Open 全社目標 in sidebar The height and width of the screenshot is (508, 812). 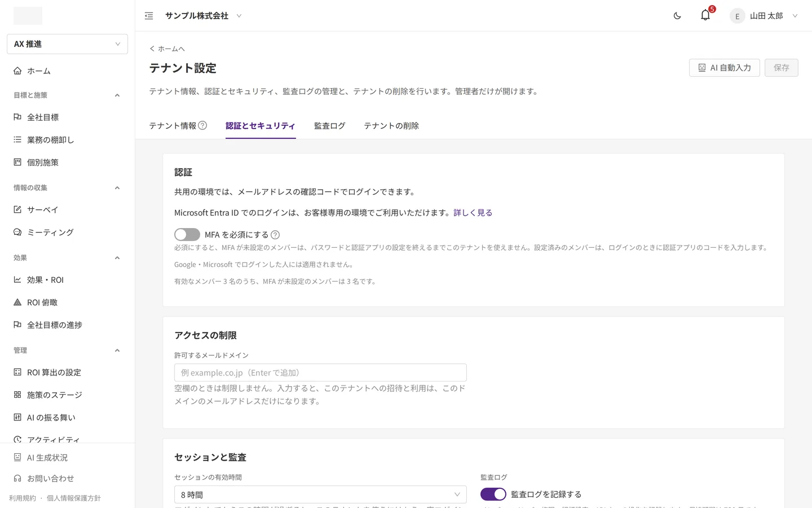(x=67, y=117)
